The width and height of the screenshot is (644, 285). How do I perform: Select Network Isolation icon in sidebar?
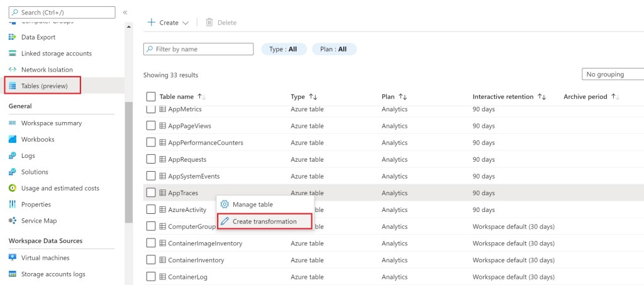(x=13, y=70)
